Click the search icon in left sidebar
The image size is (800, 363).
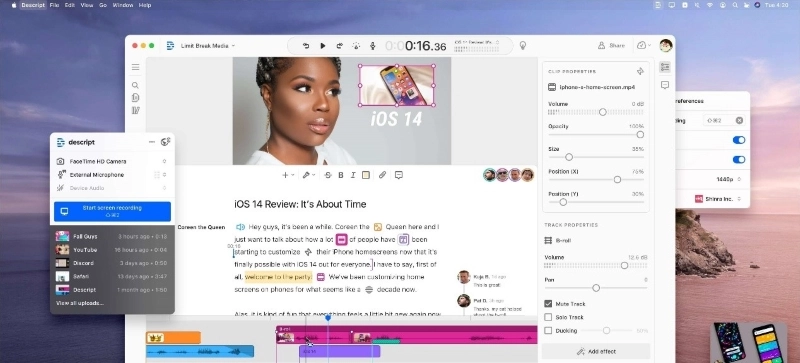click(135, 85)
